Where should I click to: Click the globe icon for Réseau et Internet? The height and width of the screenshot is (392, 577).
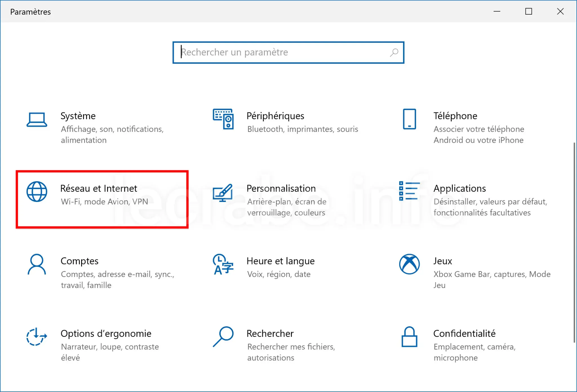(x=37, y=192)
